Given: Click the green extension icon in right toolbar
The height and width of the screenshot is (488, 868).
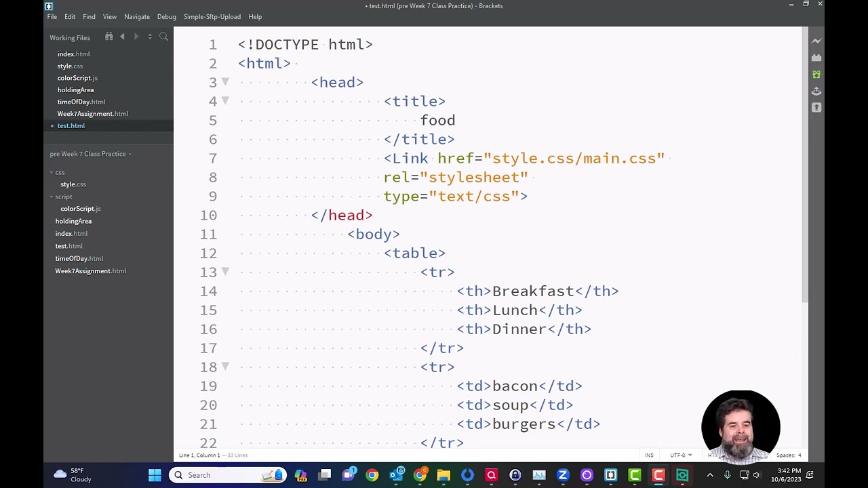Looking at the screenshot, I should tap(816, 75).
